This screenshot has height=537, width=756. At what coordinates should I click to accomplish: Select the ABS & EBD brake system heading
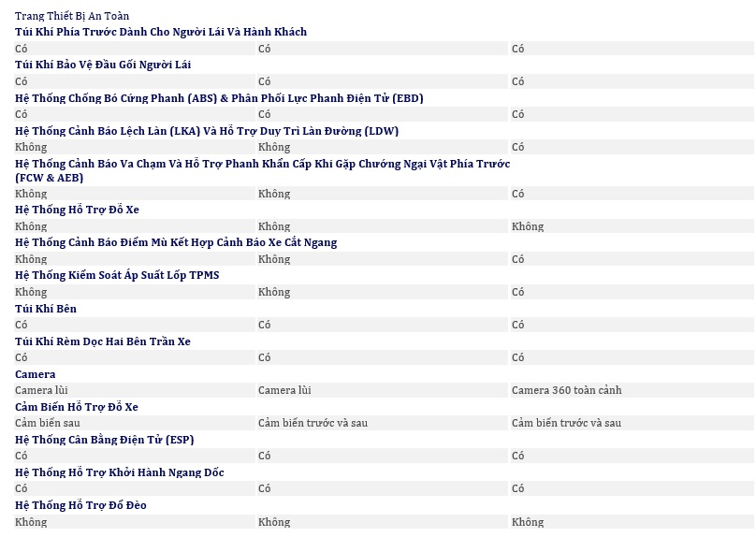coord(219,98)
